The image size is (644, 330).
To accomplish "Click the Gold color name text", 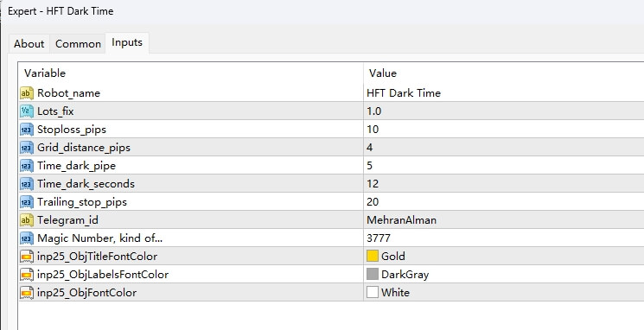I will [x=393, y=256].
